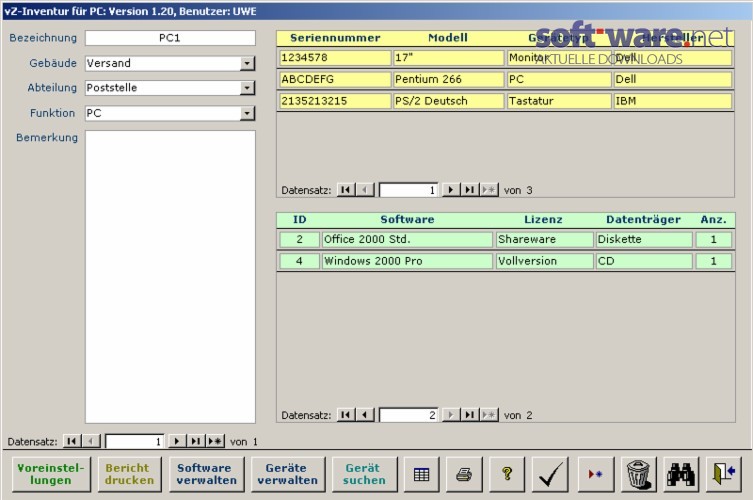Go to next record in hardware list navigator
The image size is (753, 500).
(x=450, y=190)
